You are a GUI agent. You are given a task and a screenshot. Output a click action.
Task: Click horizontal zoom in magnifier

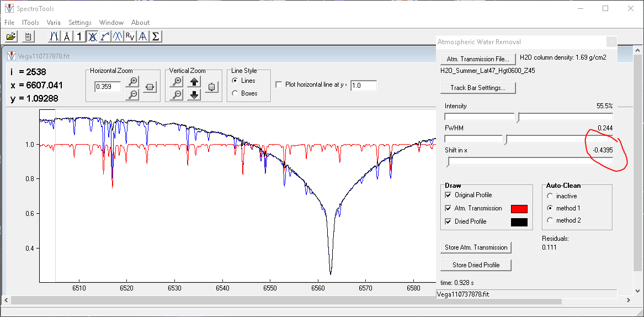[132, 82]
